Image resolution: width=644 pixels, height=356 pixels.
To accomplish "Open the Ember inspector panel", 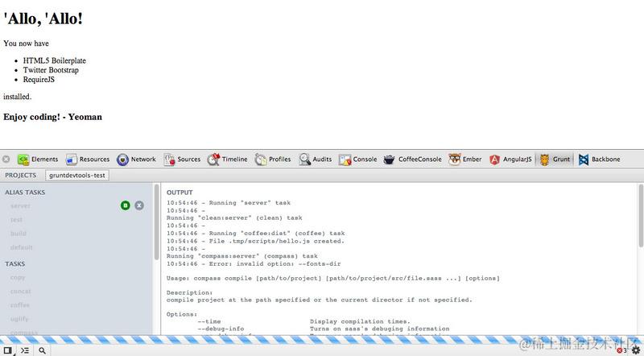I will (x=465, y=159).
